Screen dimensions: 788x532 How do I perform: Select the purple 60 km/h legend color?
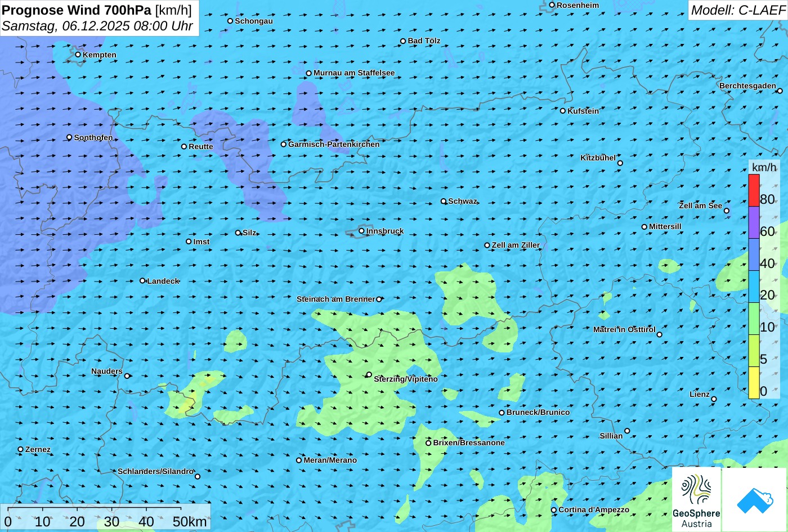coord(754,223)
